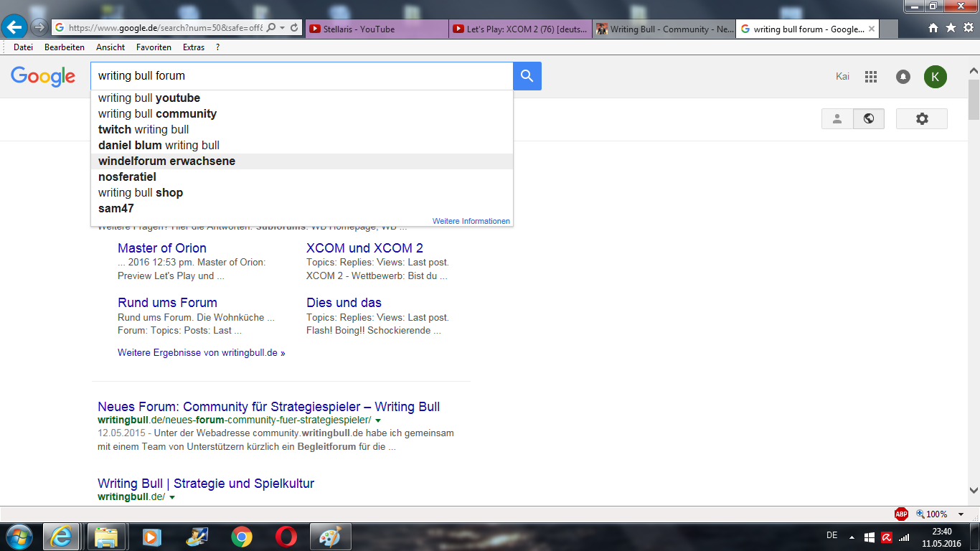
Task: Select the suggestion writing bull youtube
Action: pyautogui.click(x=149, y=98)
